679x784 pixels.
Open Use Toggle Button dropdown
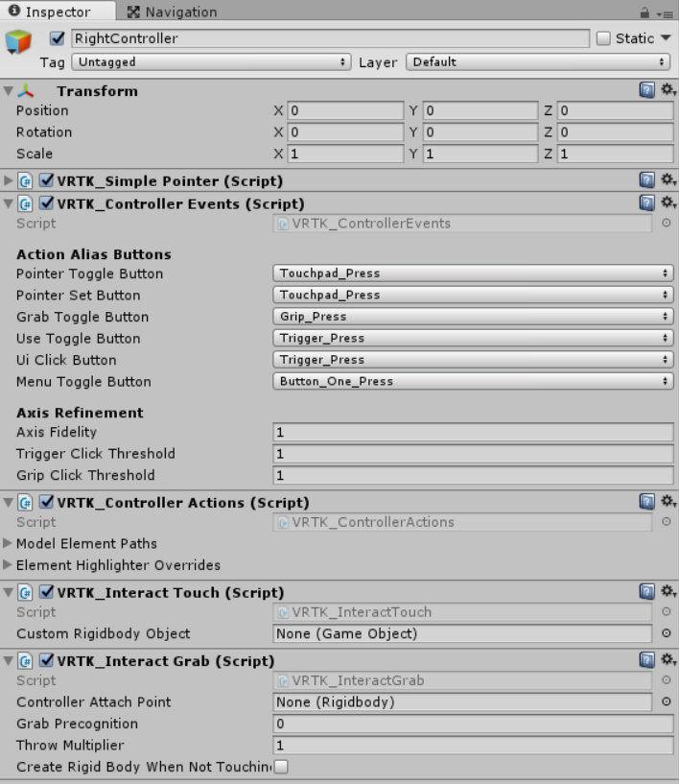(473, 338)
